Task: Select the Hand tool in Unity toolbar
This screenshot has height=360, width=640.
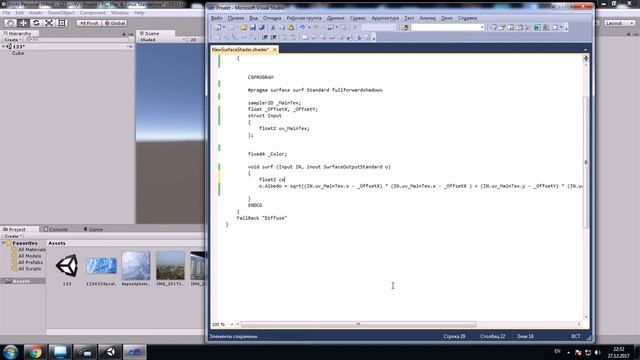Action: click(x=11, y=23)
